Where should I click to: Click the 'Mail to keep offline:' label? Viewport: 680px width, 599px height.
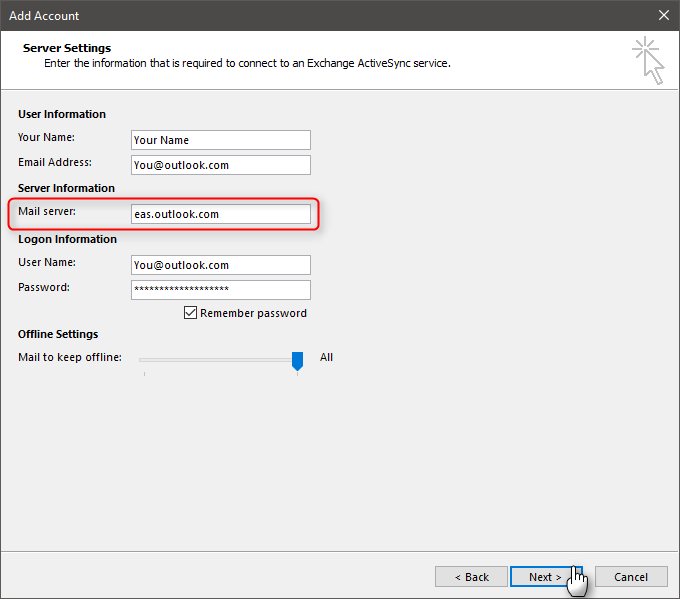click(70, 357)
